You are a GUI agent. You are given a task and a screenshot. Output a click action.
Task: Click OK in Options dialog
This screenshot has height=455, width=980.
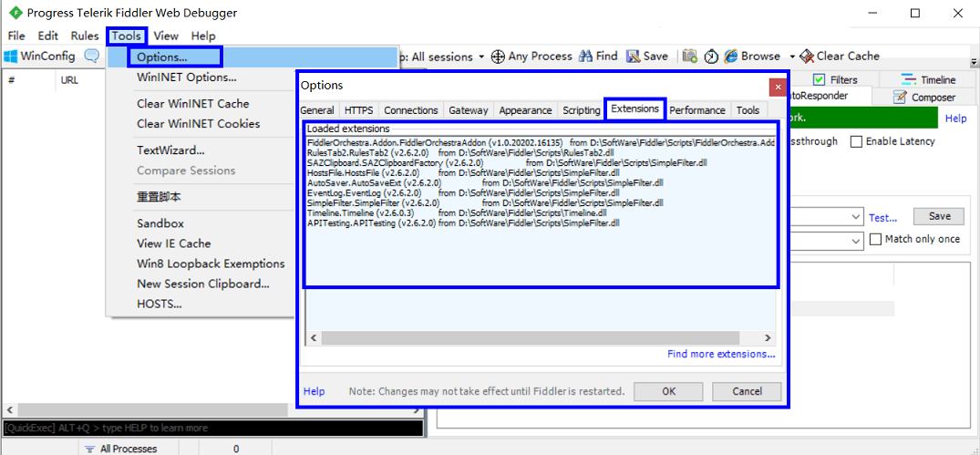pyautogui.click(x=669, y=391)
